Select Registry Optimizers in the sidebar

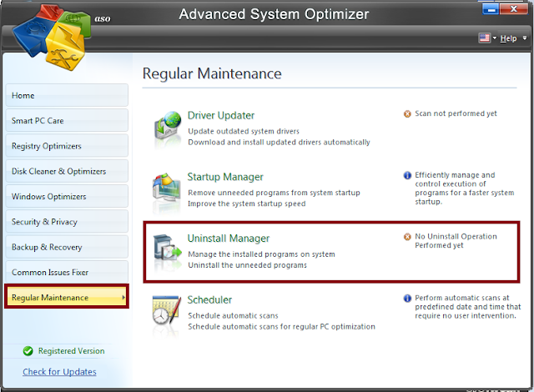click(67, 146)
